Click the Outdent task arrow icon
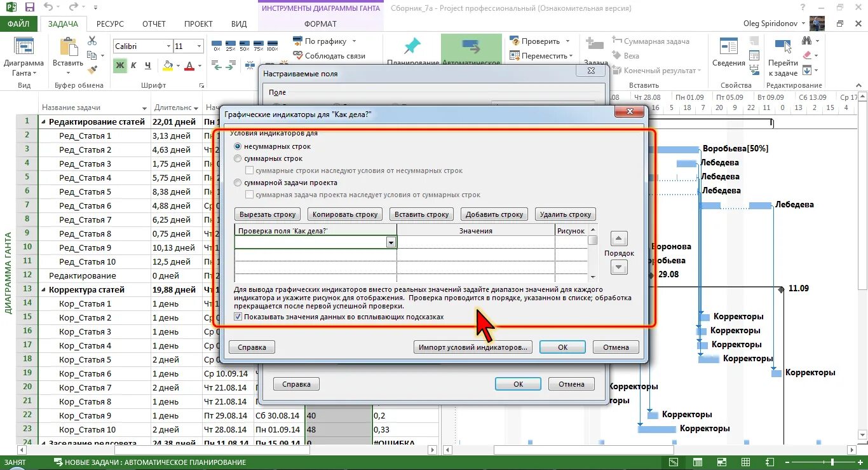This screenshot has width=868, height=470. coord(217,66)
